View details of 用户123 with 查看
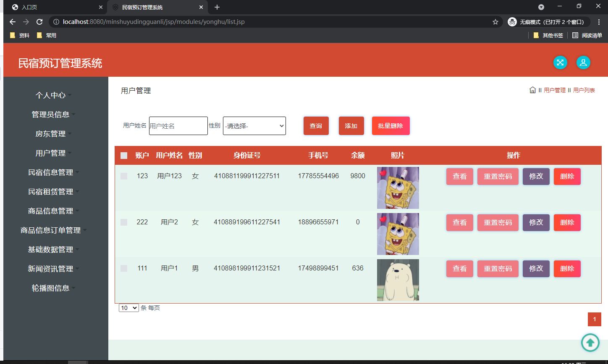This screenshot has width=608, height=364. pos(460,177)
